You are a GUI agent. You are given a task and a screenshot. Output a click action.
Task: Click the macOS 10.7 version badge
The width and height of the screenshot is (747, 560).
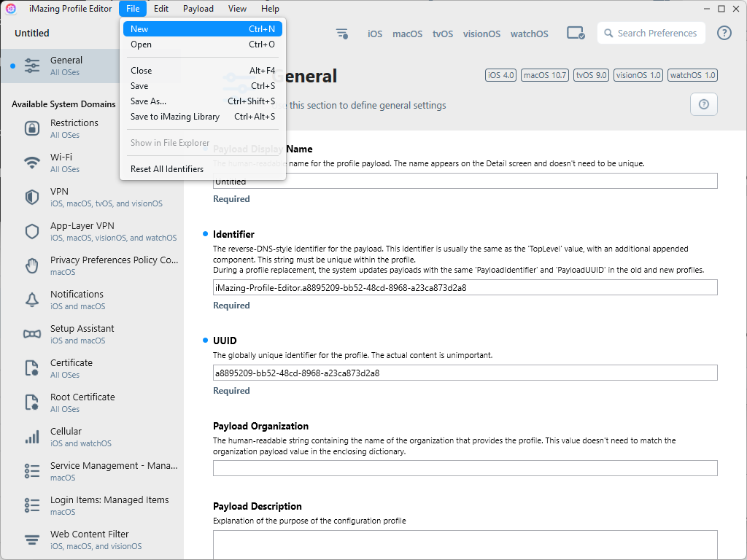coord(545,75)
